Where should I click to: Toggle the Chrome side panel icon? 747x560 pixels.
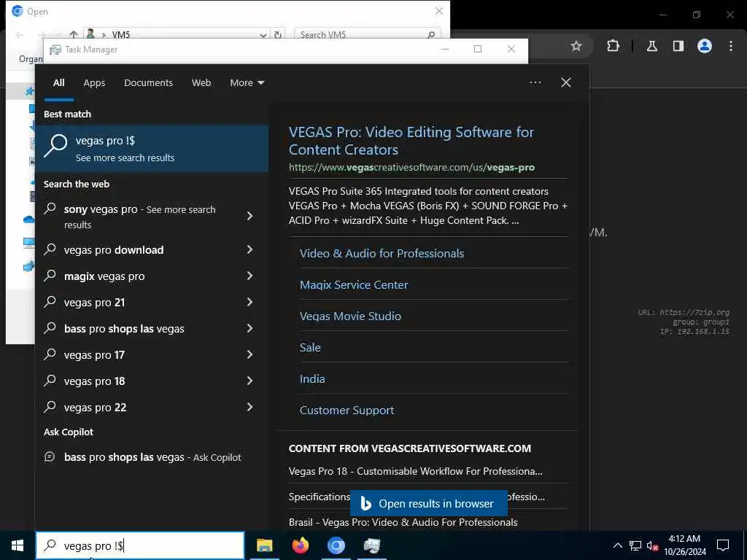[678, 46]
